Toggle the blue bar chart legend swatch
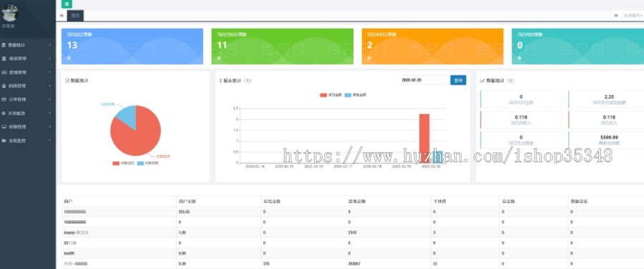The width and height of the screenshot is (644, 269). tap(348, 95)
